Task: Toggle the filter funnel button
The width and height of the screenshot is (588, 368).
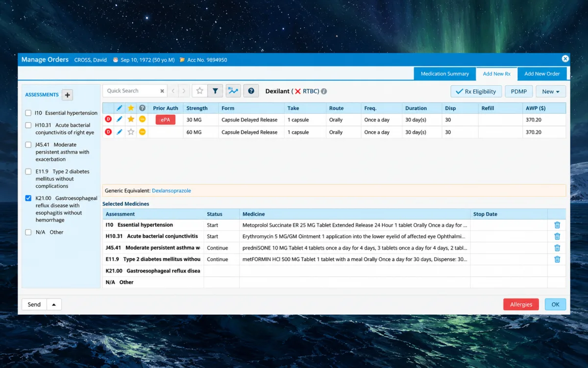Action: pos(215,91)
